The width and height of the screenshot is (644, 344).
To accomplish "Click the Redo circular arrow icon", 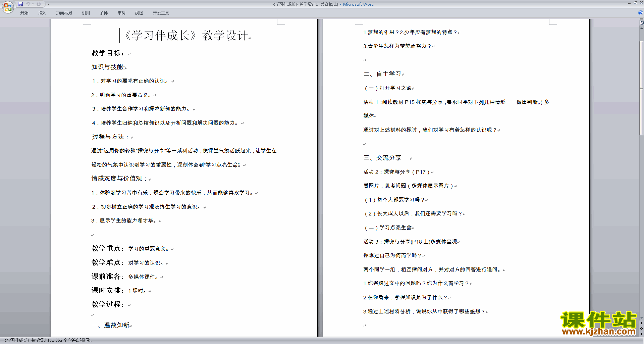I will pos(39,4).
